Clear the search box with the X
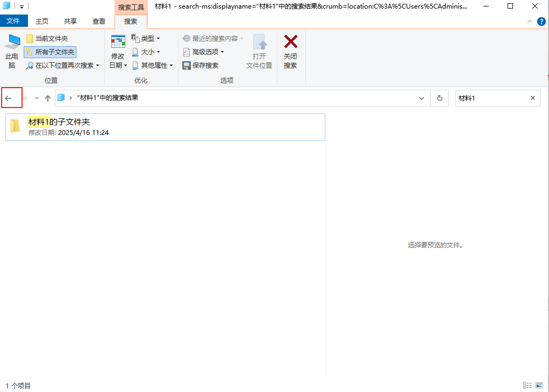This screenshot has height=392, width=549. click(x=532, y=98)
